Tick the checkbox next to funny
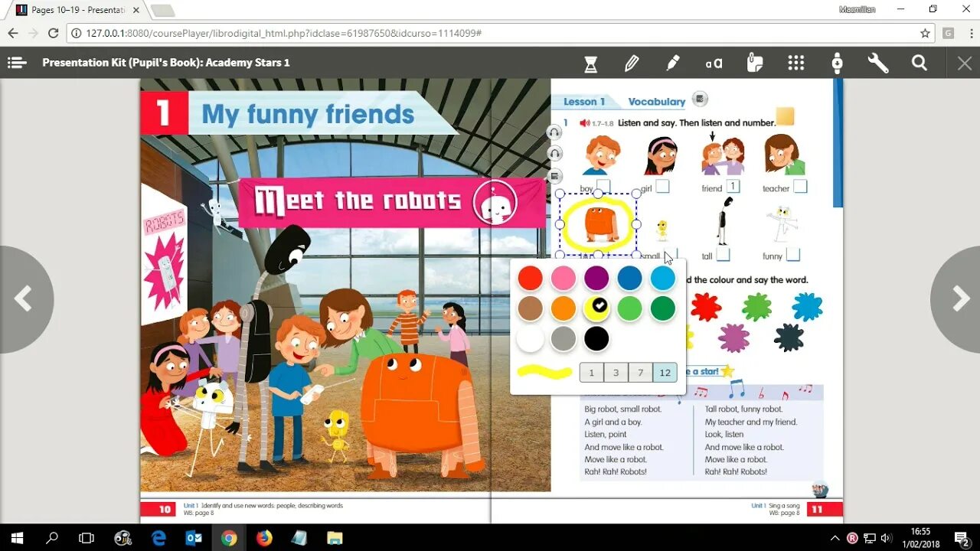Viewport: 980px width, 551px height. [x=793, y=255]
